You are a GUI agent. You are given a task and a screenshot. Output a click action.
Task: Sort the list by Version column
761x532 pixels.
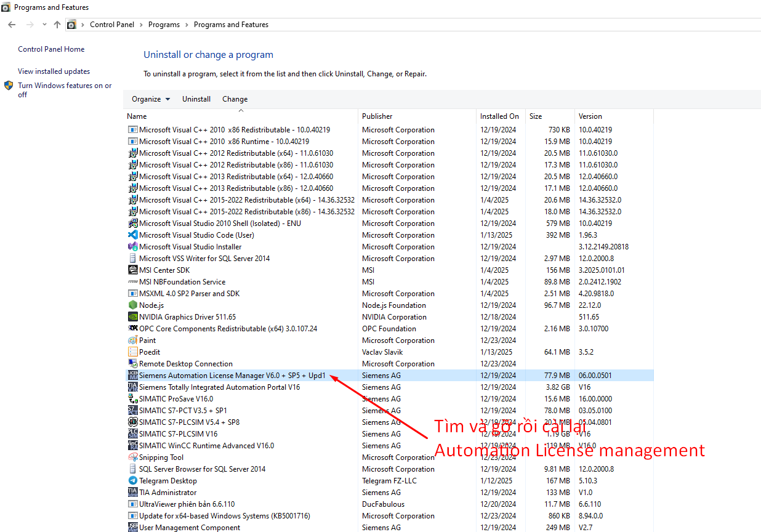[x=614, y=116]
